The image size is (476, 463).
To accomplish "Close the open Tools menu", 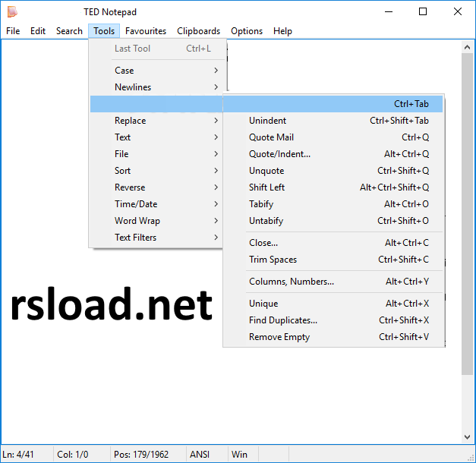I will pos(104,31).
